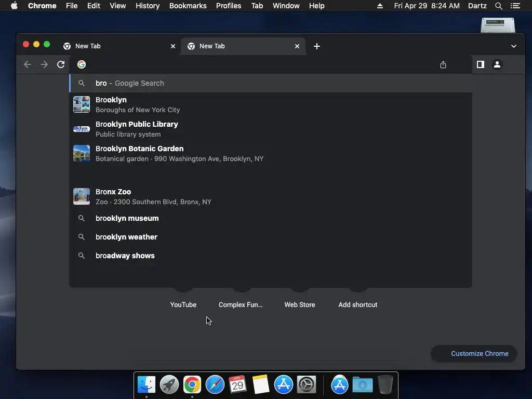The width and height of the screenshot is (532, 399).
Task: Open the share icon in address bar
Action: coord(443,64)
